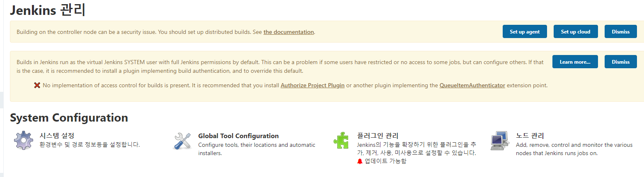Open 노드 관리 heading link

click(530, 136)
